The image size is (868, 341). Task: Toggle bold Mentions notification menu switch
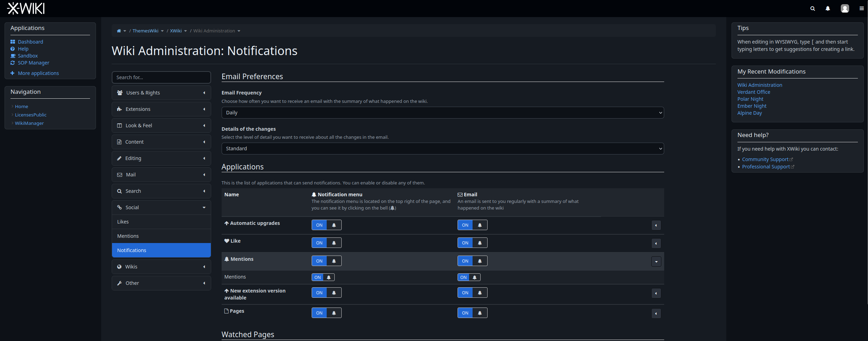(326, 261)
